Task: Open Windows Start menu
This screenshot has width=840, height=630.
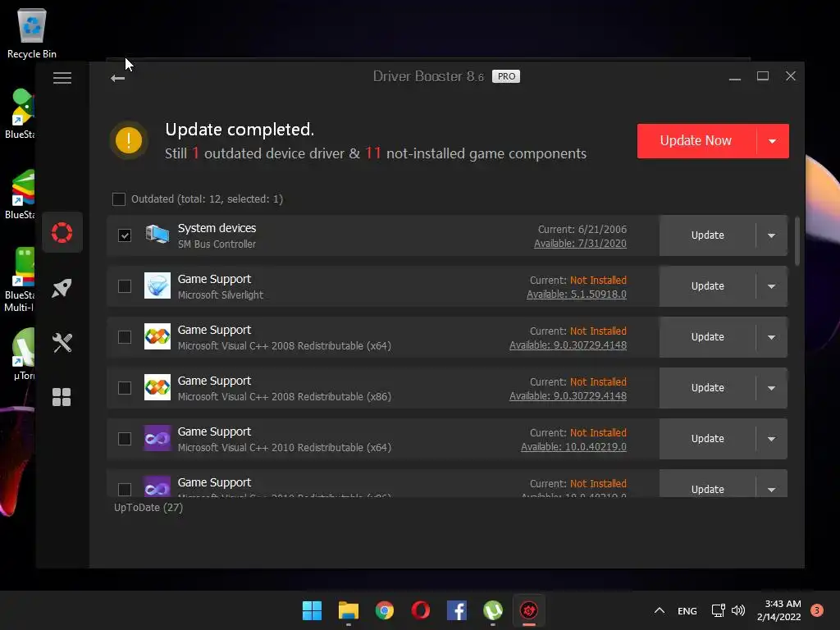Action: 312,610
